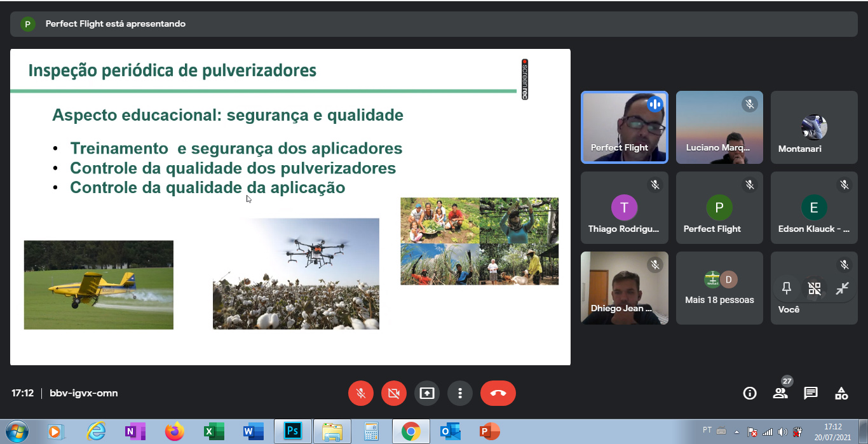Click the grid layout icon on your tile

(814, 288)
